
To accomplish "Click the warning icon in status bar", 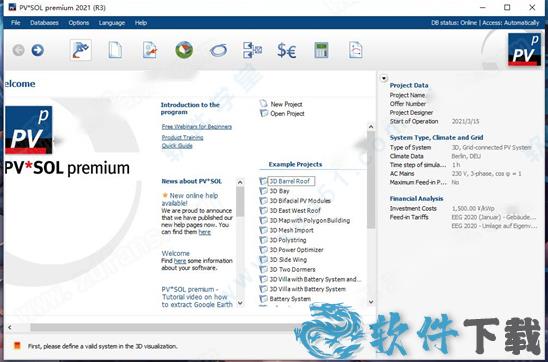I will point(17,346).
